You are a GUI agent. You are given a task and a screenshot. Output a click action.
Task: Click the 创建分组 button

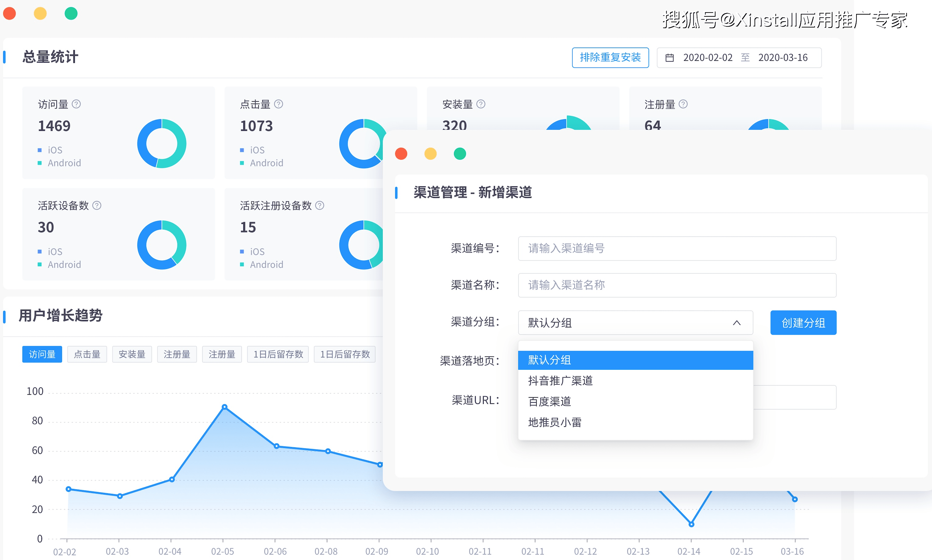coord(803,323)
